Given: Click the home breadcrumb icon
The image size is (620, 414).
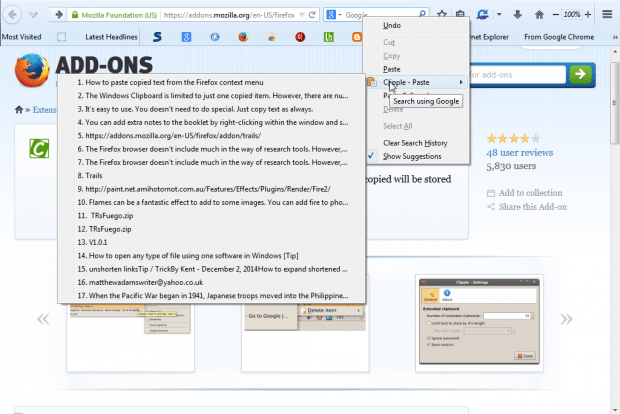Looking at the screenshot, I should pos(19,110).
